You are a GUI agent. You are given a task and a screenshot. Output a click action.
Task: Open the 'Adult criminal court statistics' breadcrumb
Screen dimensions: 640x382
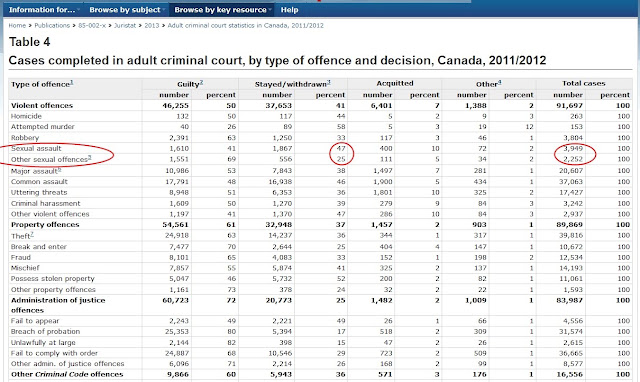(246, 25)
